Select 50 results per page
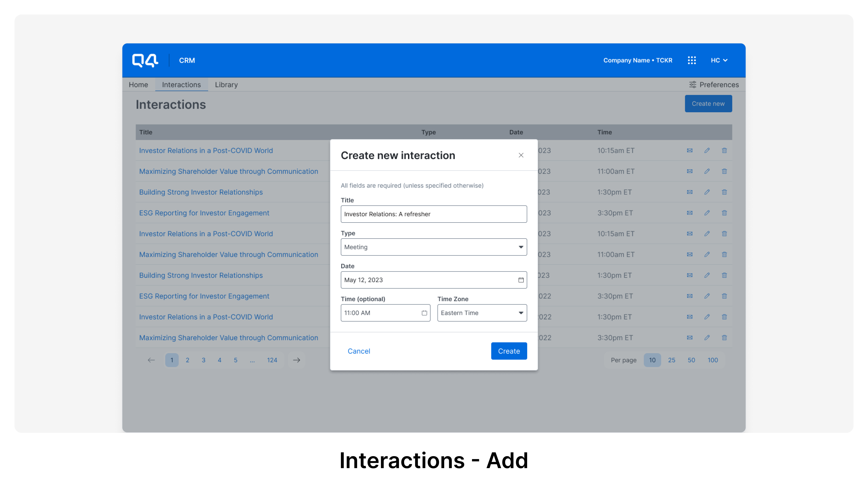Screen dimensions: 868x488 (691, 360)
